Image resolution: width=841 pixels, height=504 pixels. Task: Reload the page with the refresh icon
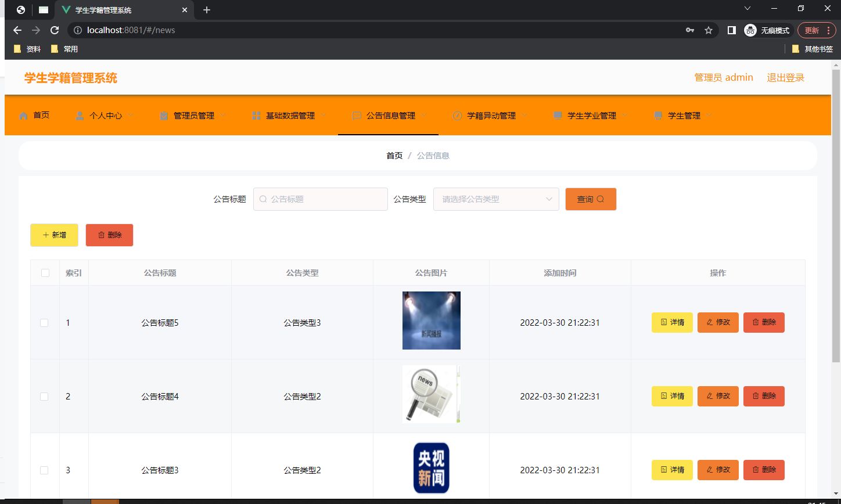pos(55,30)
